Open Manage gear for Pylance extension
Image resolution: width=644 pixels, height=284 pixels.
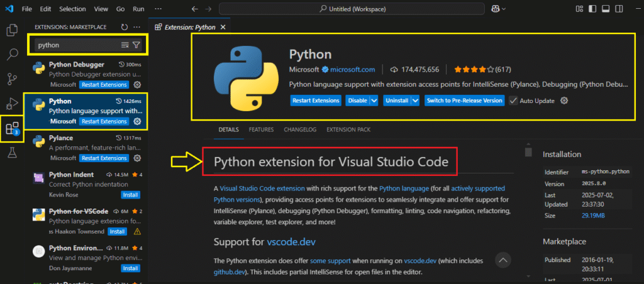click(x=138, y=158)
